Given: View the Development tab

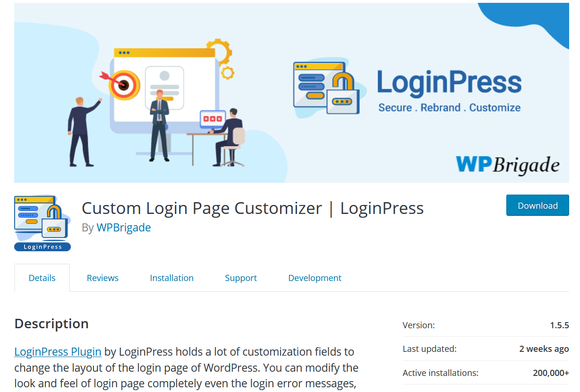Looking at the screenshot, I should [315, 278].
